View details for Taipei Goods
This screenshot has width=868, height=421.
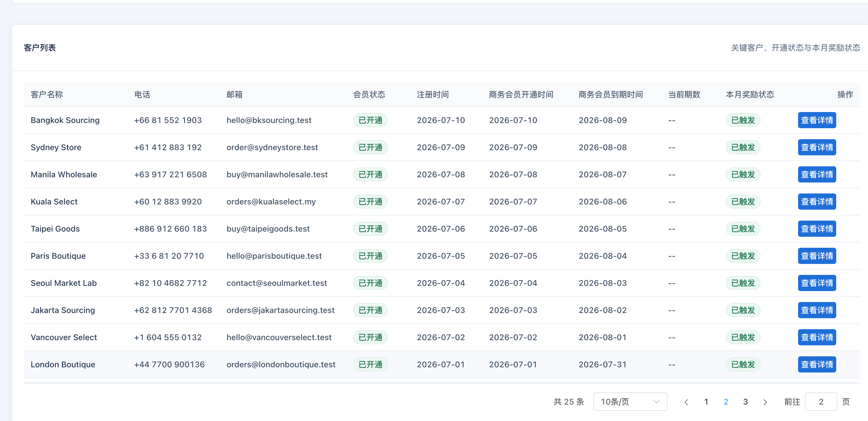pyautogui.click(x=817, y=229)
